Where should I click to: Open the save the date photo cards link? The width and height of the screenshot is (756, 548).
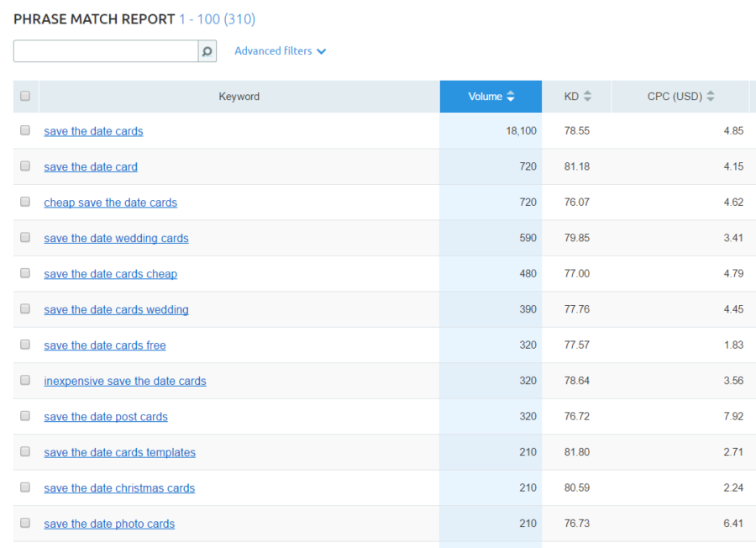coord(109,524)
